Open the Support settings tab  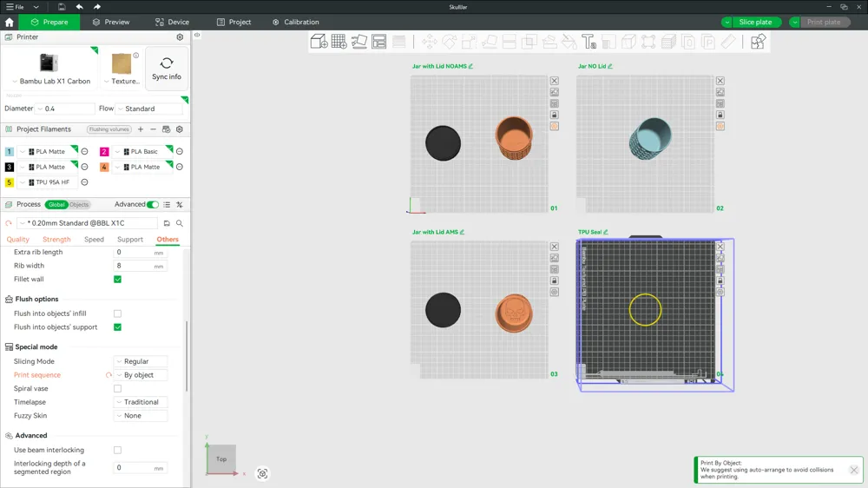[x=130, y=240]
